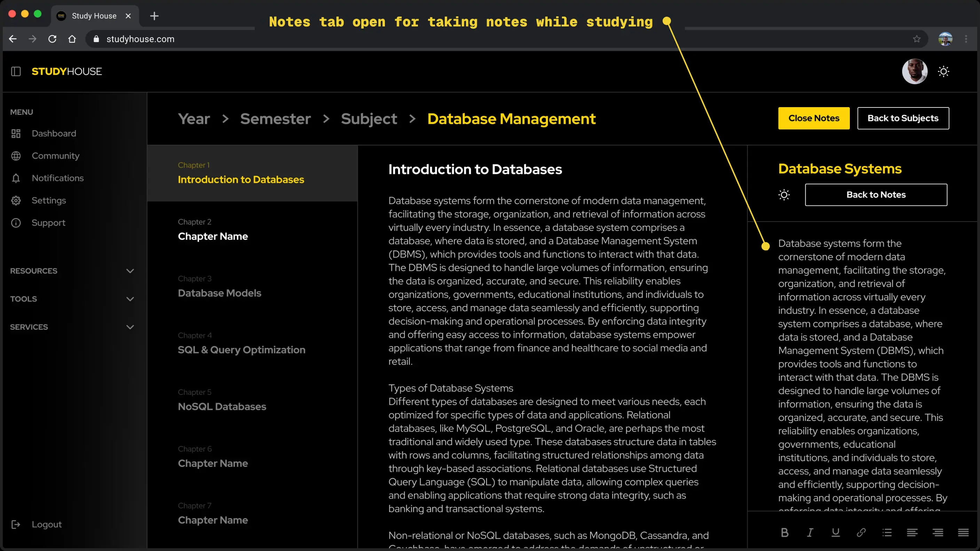Click the Notifications bell icon
Image resolution: width=980 pixels, height=551 pixels.
16,178
